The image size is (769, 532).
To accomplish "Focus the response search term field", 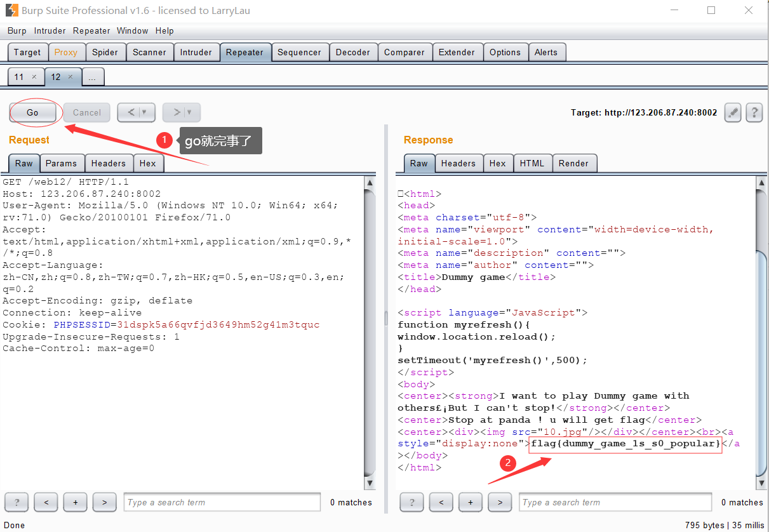I will tap(615, 502).
